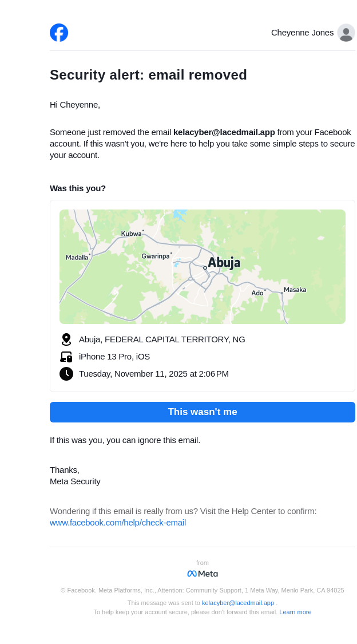Click the Learn more link
Viewport: 357px width, 644px height.
pyautogui.click(x=295, y=612)
